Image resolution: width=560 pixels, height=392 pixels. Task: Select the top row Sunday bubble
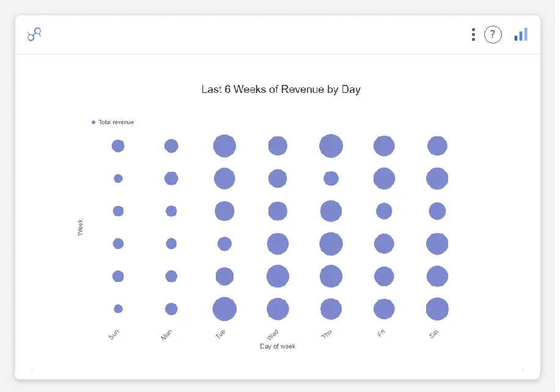(118, 146)
